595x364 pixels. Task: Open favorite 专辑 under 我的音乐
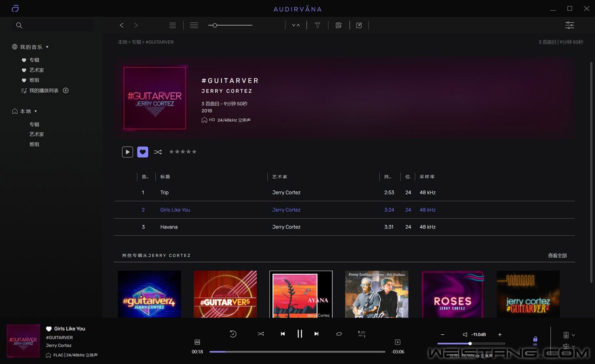pos(34,60)
